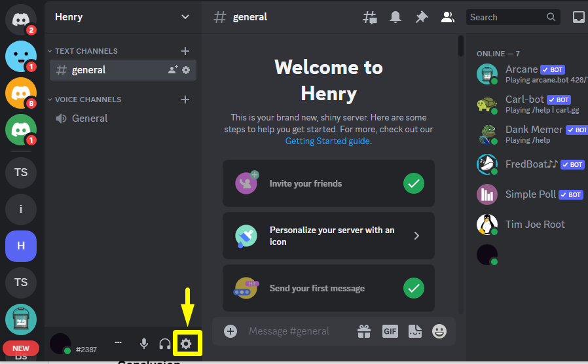Click the upload attachment plus button

[x=230, y=331]
